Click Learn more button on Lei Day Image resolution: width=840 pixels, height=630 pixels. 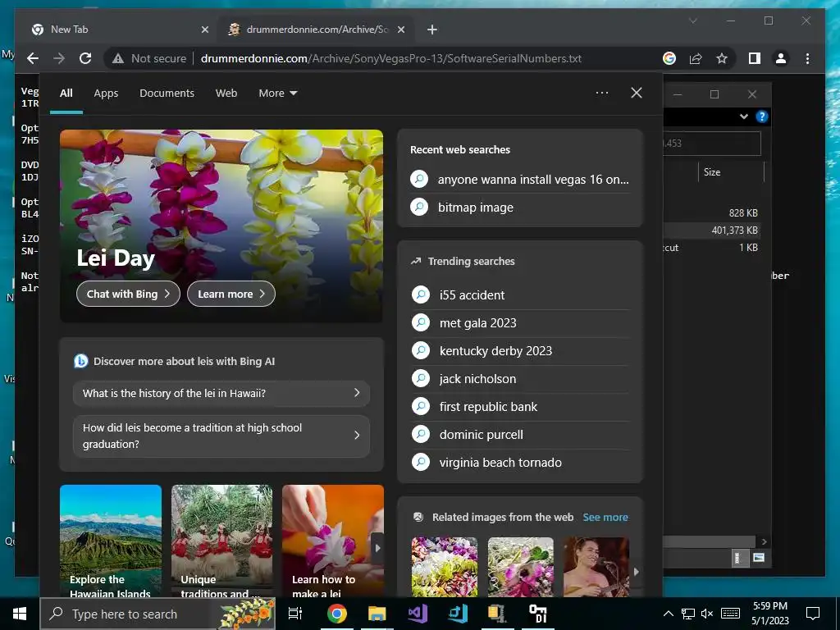click(x=231, y=294)
